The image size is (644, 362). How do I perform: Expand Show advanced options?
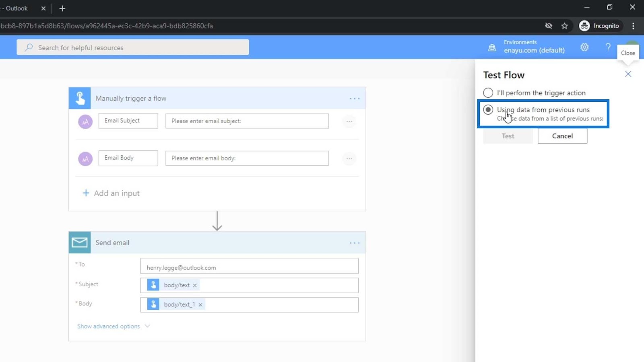114,326
